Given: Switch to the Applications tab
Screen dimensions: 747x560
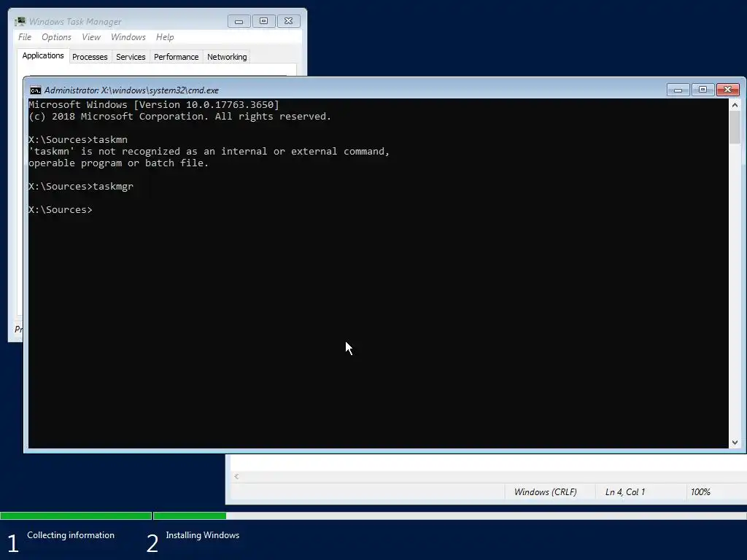Looking at the screenshot, I should 43,55.
